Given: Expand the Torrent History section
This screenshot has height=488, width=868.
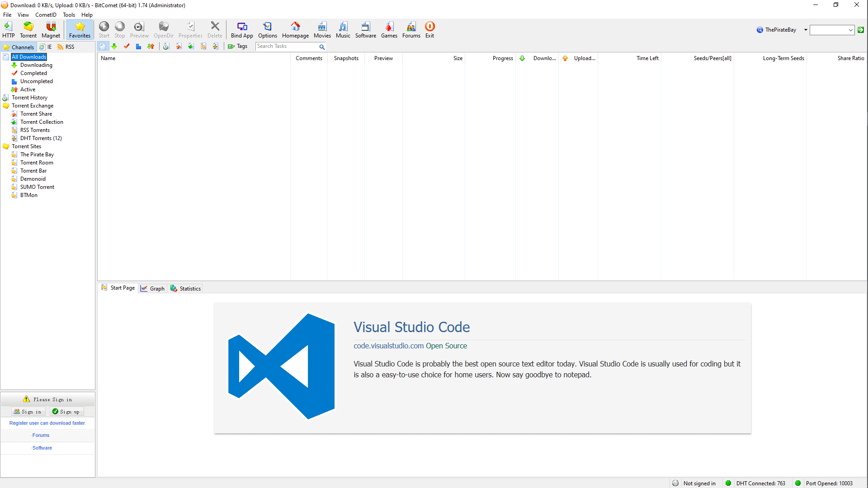Looking at the screenshot, I should [29, 97].
